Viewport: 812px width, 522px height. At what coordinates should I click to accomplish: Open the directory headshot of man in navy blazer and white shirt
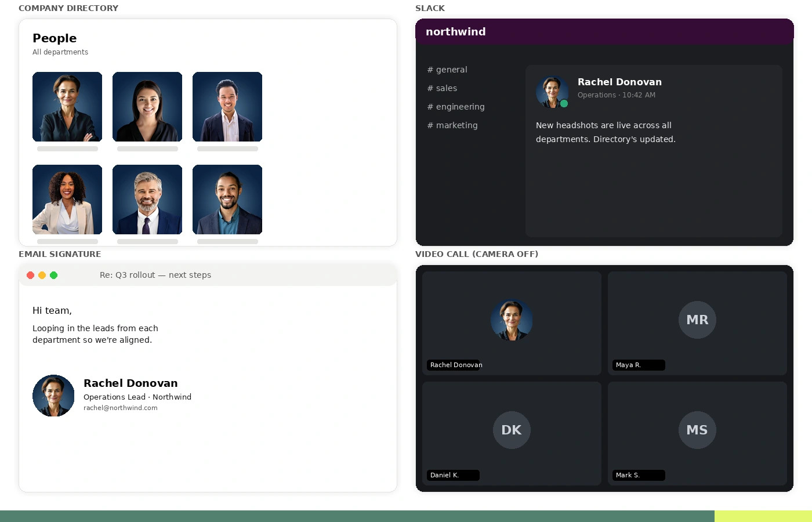click(227, 107)
